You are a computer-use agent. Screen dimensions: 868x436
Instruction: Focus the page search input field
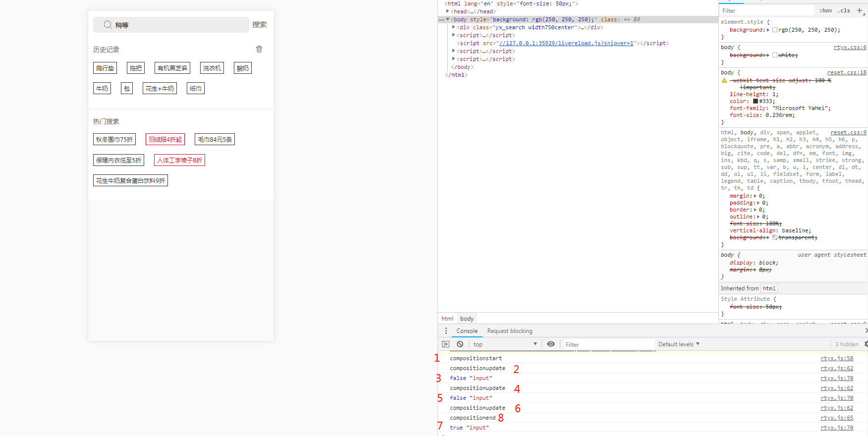click(171, 25)
